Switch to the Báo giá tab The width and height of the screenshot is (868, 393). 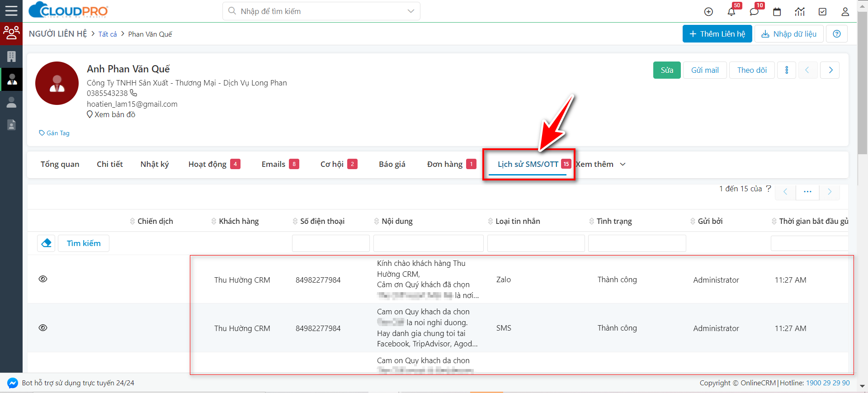[392, 164]
